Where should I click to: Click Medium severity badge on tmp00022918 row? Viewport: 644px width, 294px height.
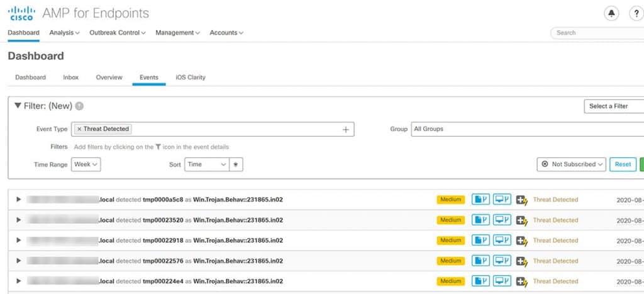pyautogui.click(x=450, y=240)
